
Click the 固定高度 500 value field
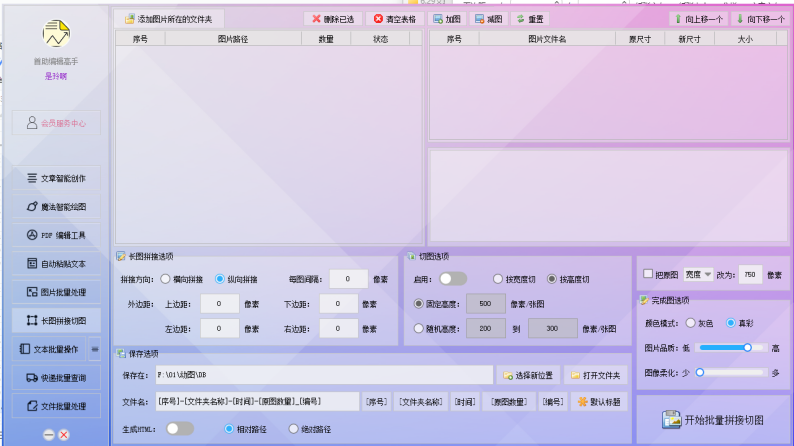(486, 304)
